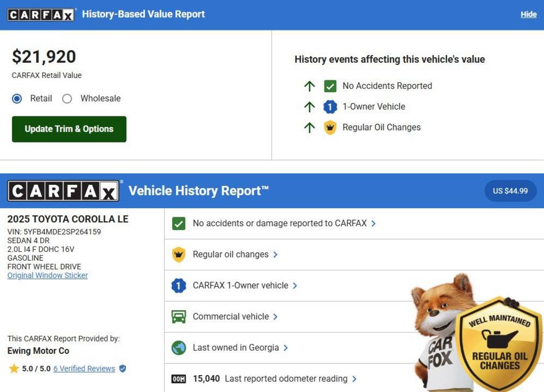544x392 pixels.
Task: Expand the CARFAX 1-Owner vehicle chevron
Action: pos(295,286)
